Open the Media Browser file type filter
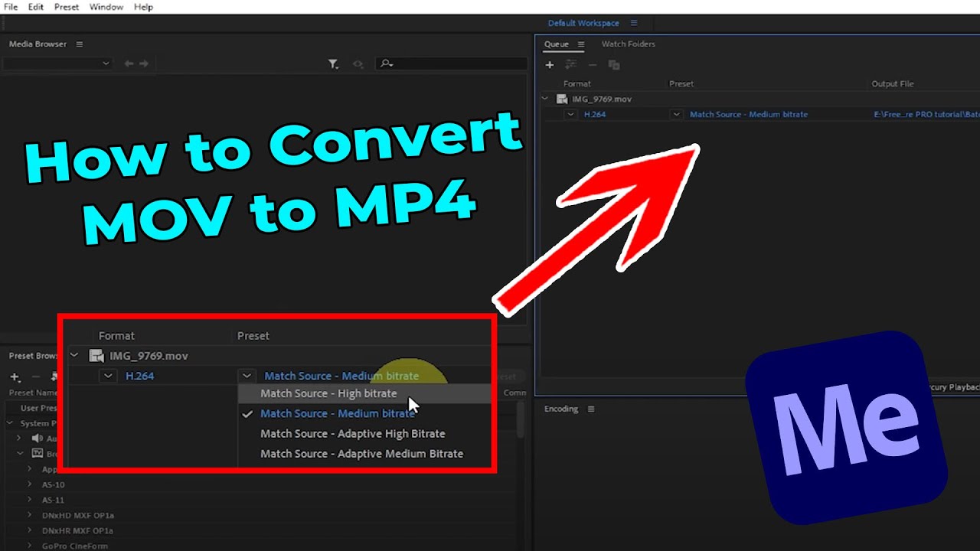Image resolution: width=980 pixels, height=551 pixels. point(333,64)
